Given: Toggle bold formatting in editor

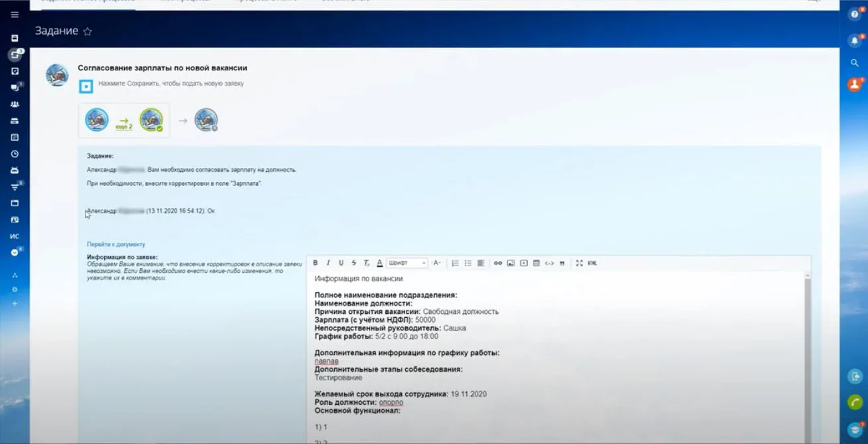Looking at the screenshot, I should click(316, 263).
